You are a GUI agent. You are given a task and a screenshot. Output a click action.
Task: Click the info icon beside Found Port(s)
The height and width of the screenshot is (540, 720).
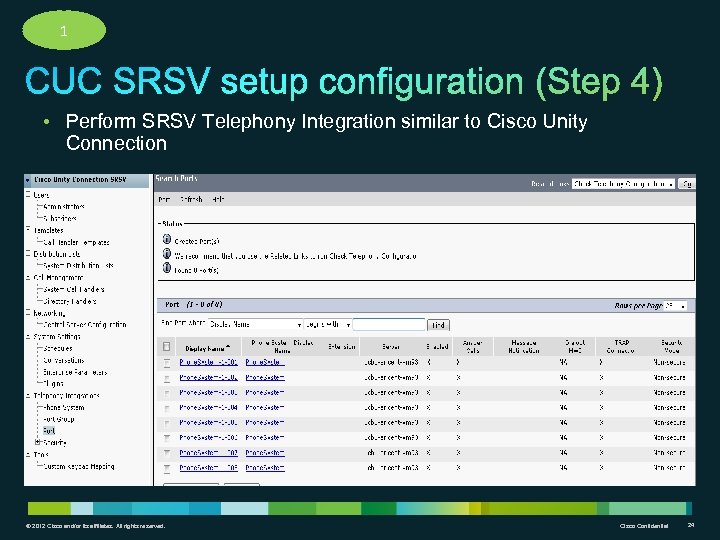click(x=167, y=268)
